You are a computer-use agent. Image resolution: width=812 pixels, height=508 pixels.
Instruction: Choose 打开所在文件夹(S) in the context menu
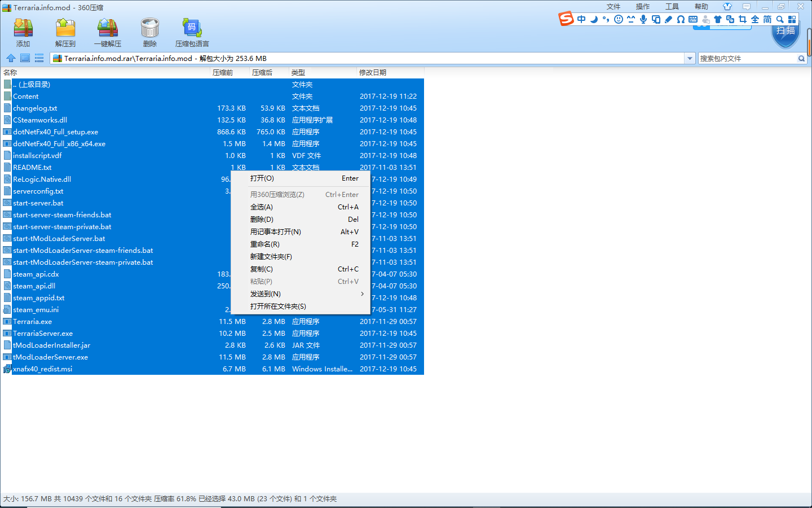pos(301,306)
